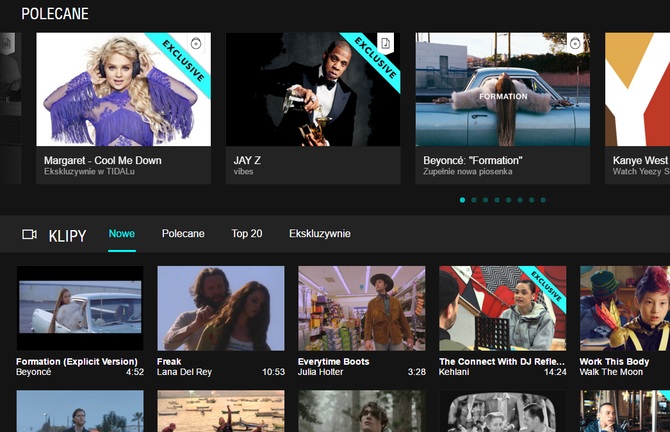Jump to the last carousel page dot

543,200
